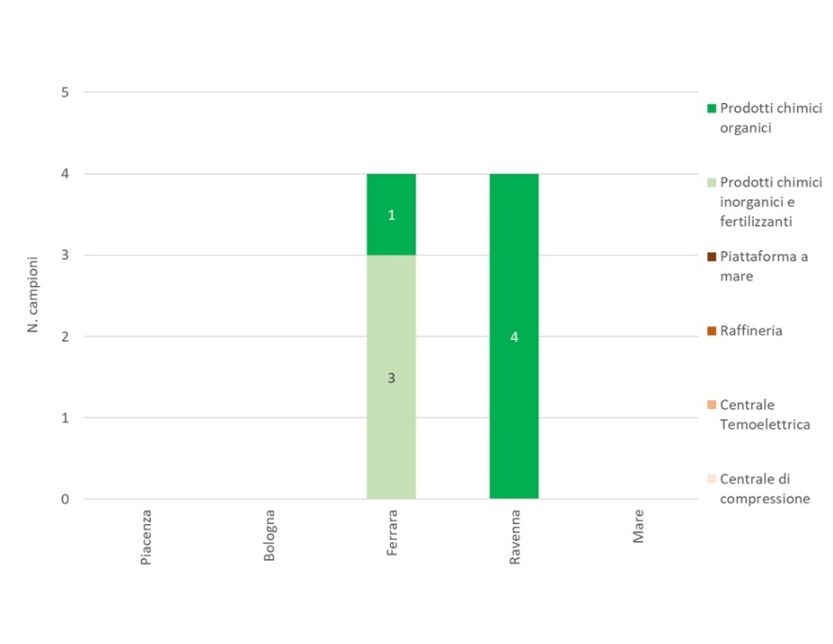Select the Ravenna dark green bar
833x644 pixels.
pos(514,283)
